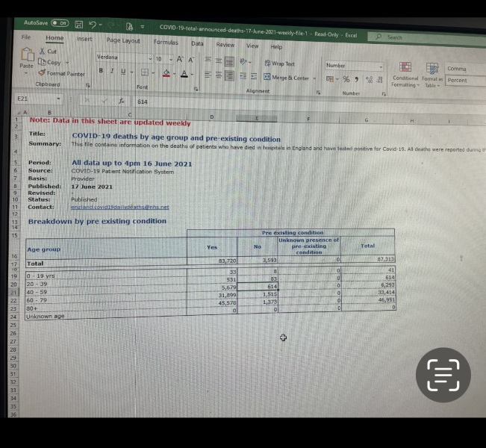Toggle Italic formatting
The image size is (486, 448).
click(111, 71)
